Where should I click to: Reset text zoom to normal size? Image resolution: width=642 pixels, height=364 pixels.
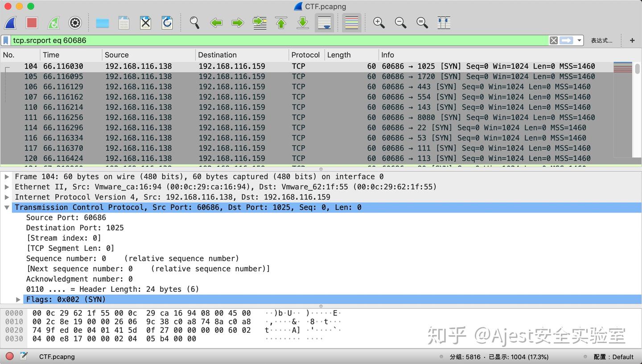[x=422, y=23]
